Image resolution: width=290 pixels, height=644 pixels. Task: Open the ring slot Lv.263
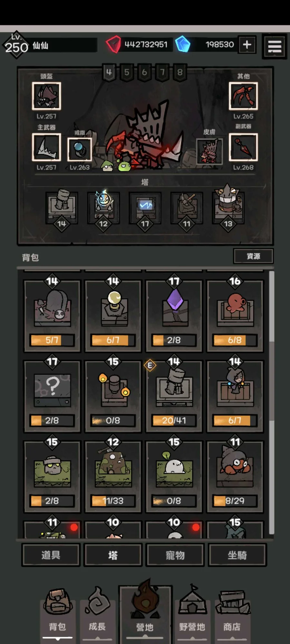[x=79, y=149]
